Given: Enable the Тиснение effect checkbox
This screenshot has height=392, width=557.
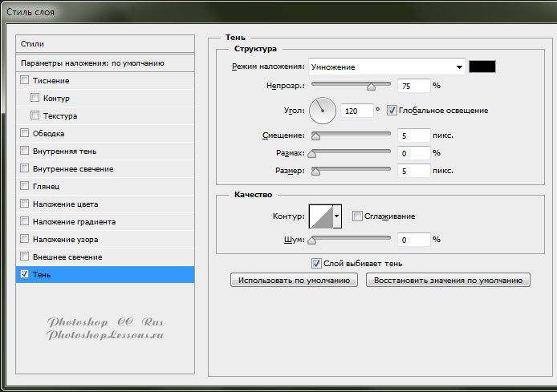Looking at the screenshot, I should [x=24, y=81].
